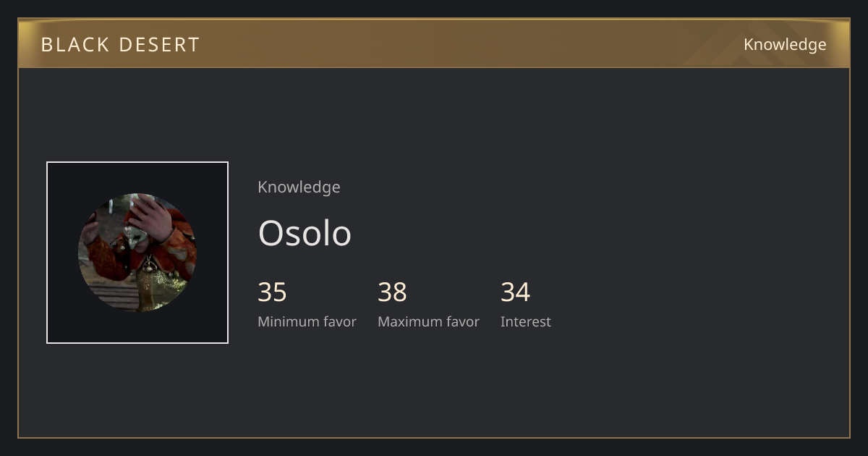The image size is (868, 456).
Task: Select the BLACK DESERT header title
Action: pos(120,45)
